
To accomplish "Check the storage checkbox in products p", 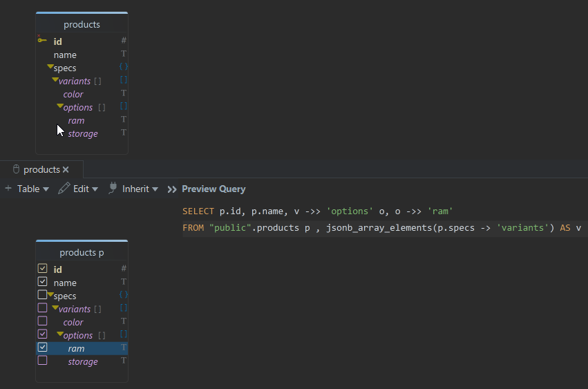I will 42,361.
